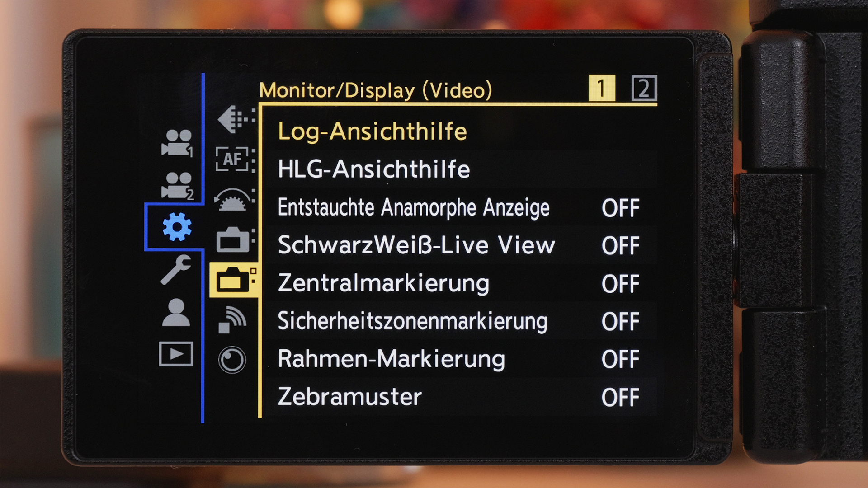Open Log-Ansichthilfe submenu

(x=460, y=131)
